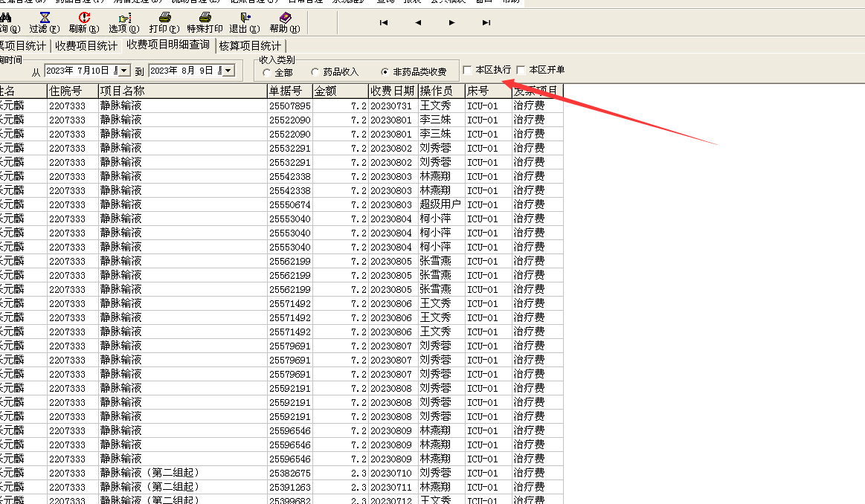Image resolution: width=865 pixels, height=504 pixels.
Task: Jump to first record navigation arrow
Action: point(383,22)
